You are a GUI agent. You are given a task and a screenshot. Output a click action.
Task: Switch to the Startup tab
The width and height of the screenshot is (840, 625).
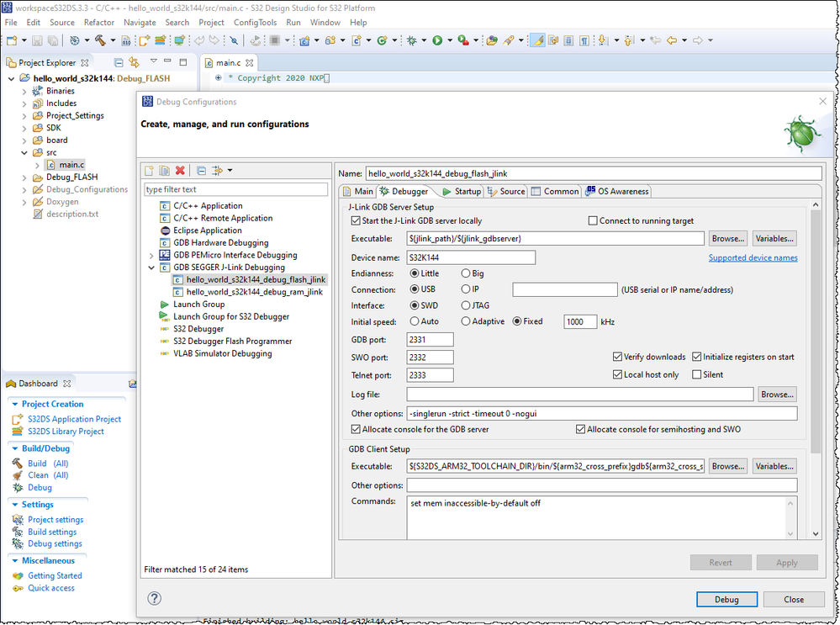click(x=462, y=191)
